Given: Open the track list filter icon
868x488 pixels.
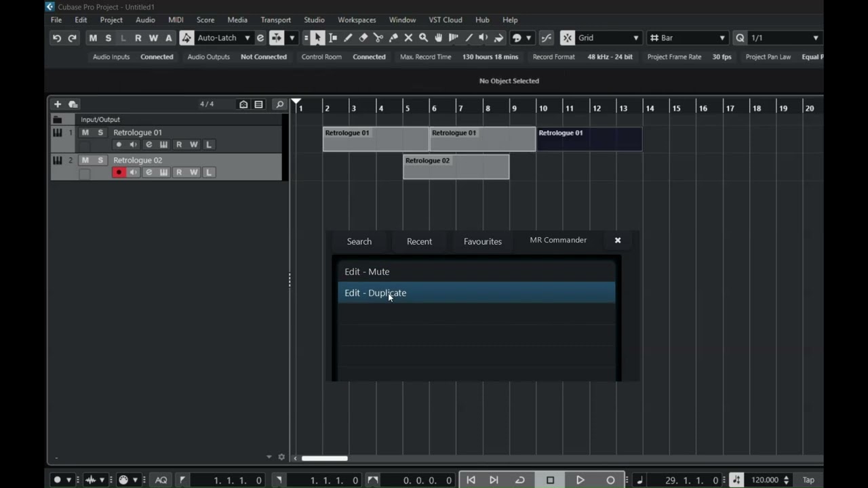Looking at the screenshot, I should coord(258,104).
